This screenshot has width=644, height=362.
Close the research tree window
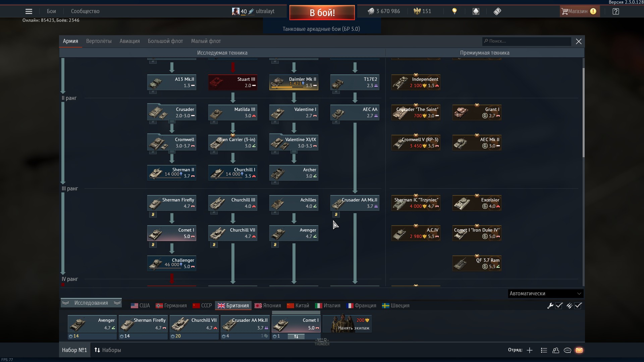point(579,41)
